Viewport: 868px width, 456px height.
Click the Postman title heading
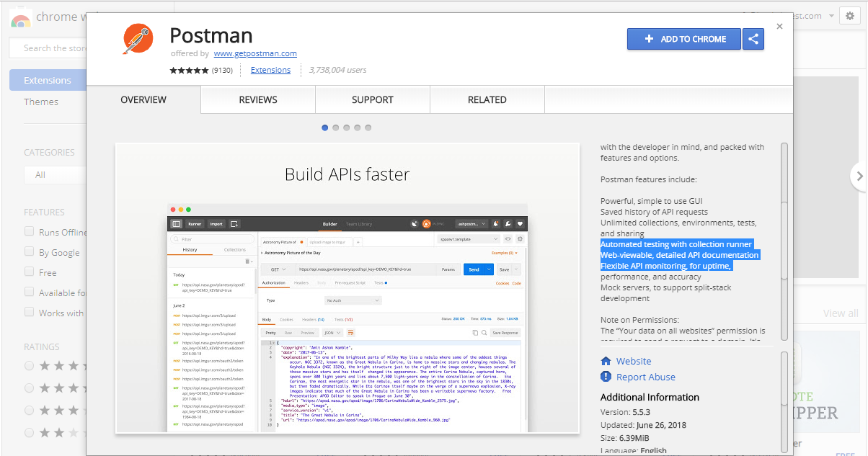point(211,35)
